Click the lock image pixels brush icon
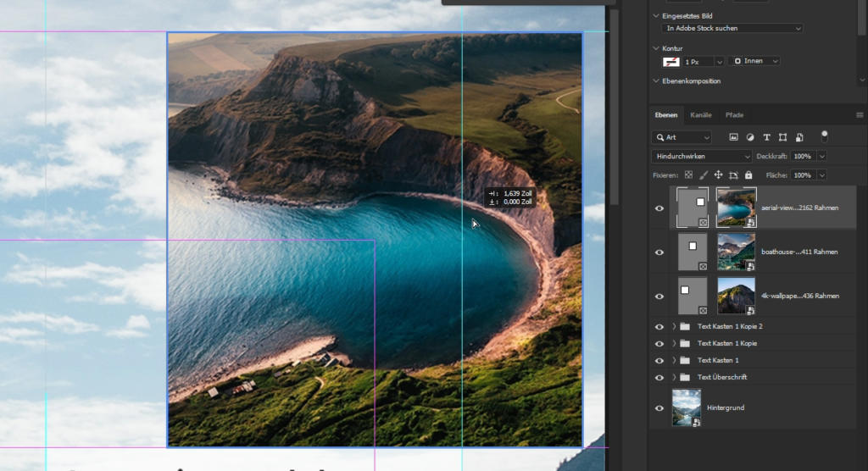This screenshot has height=471, width=868. click(704, 175)
